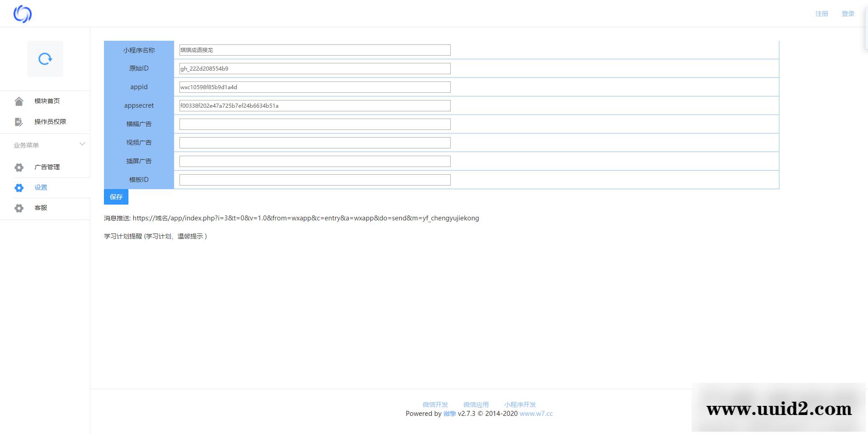The image size is (868, 434).
Task: Click the blue swirl logo at top left
Action: pyautogui.click(x=23, y=14)
